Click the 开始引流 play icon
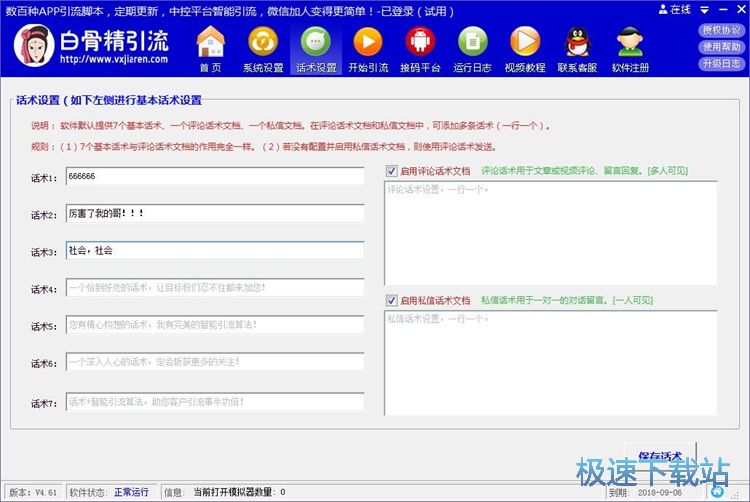Viewport: 750px width, 502px height. (x=368, y=47)
